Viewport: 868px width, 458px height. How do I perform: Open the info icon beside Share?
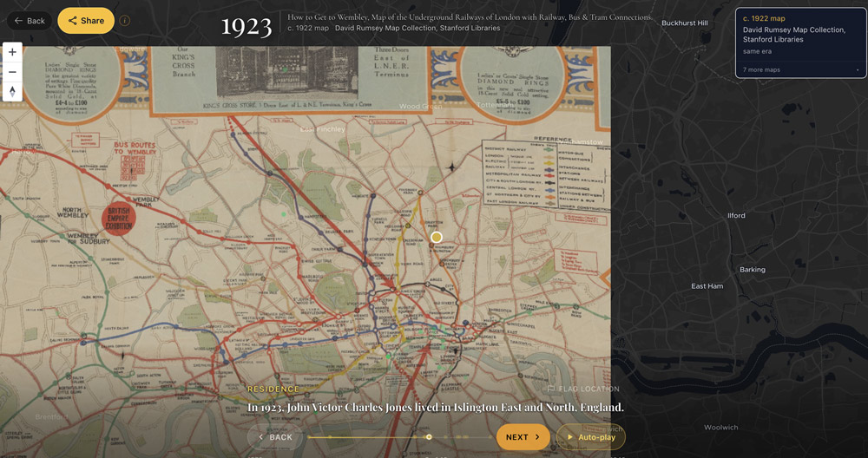pyautogui.click(x=125, y=21)
